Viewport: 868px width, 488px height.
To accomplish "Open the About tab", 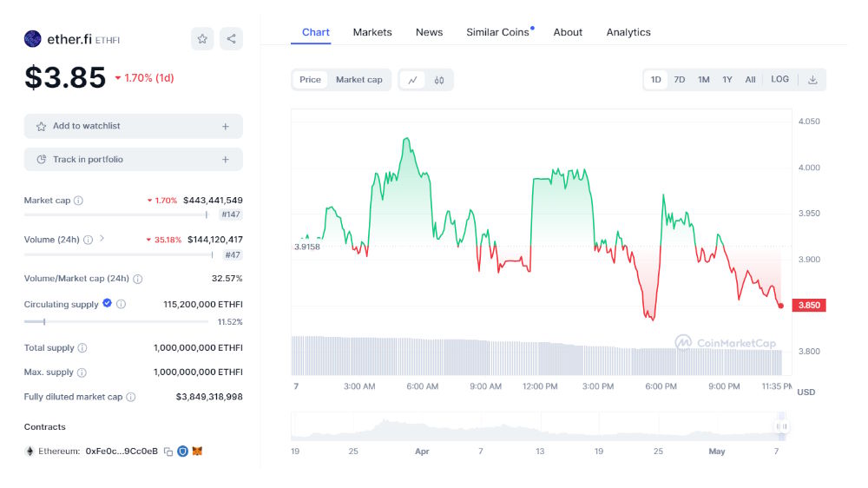I will tap(568, 32).
